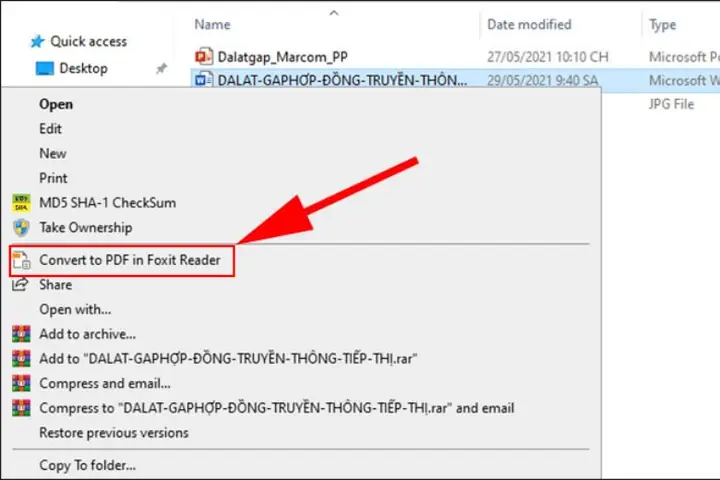Open Desktop in the navigation pane
This screenshot has width=720, height=480.
click(84, 68)
